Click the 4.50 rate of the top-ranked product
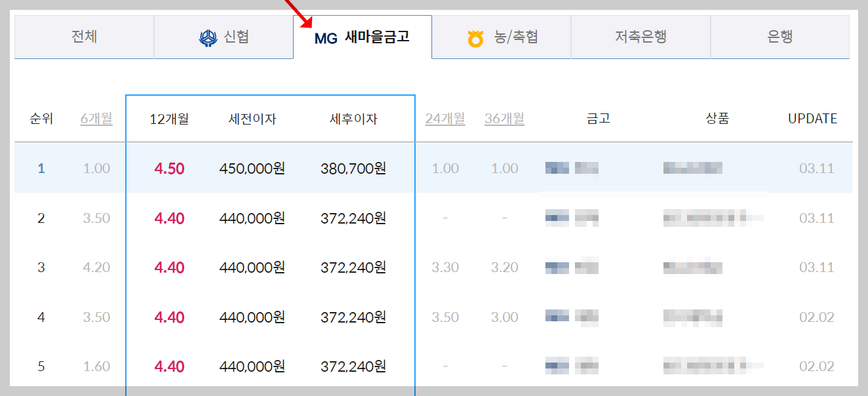 tap(170, 168)
